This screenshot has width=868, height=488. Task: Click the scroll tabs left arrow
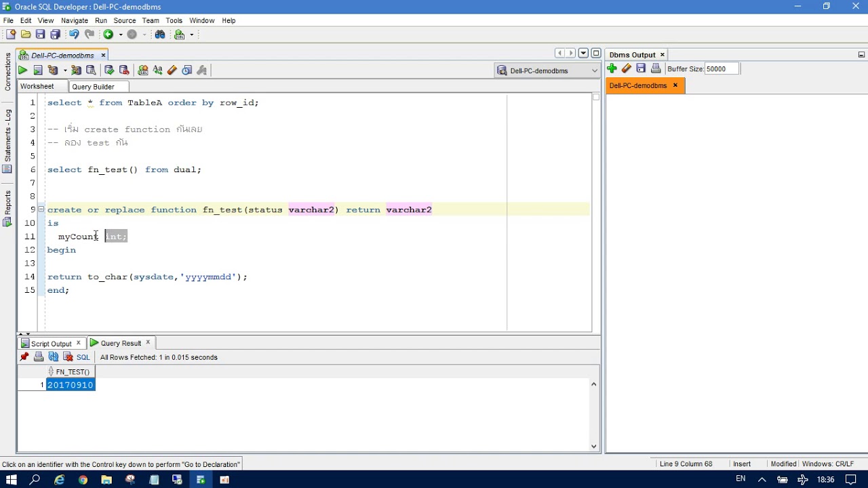point(559,54)
